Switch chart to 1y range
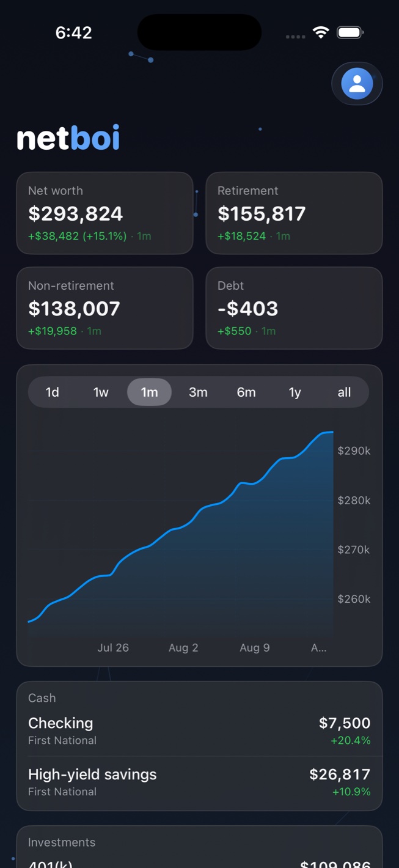 [x=295, y=392]
